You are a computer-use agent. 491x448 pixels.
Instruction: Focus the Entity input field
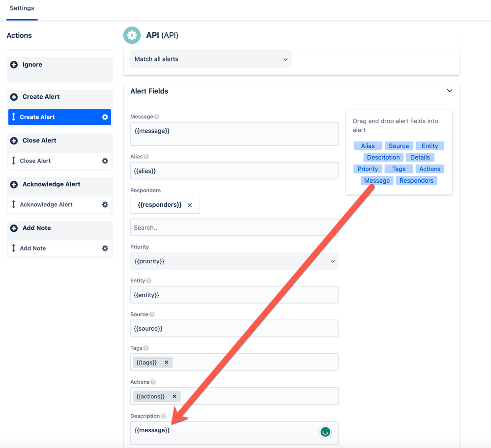[x=234, y=295]
